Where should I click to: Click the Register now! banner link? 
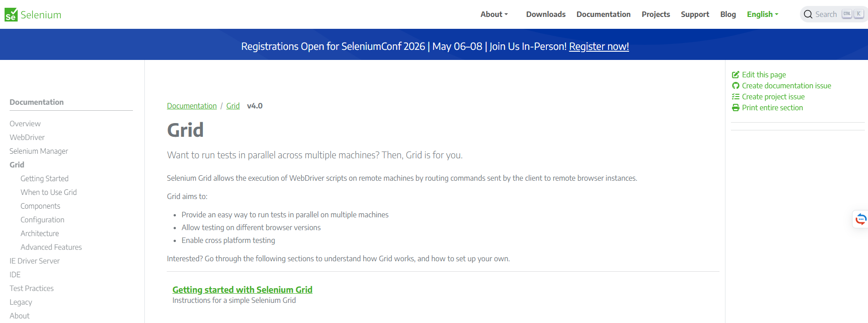598,46
